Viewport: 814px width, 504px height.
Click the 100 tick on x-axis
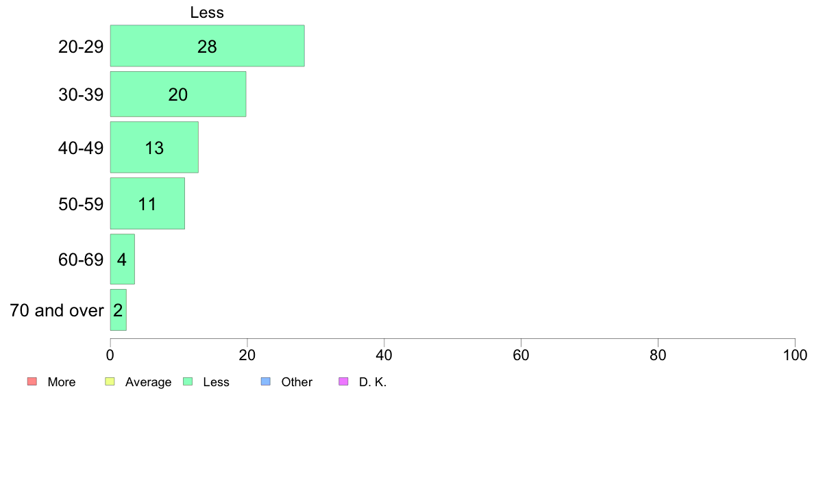point(795,355)
